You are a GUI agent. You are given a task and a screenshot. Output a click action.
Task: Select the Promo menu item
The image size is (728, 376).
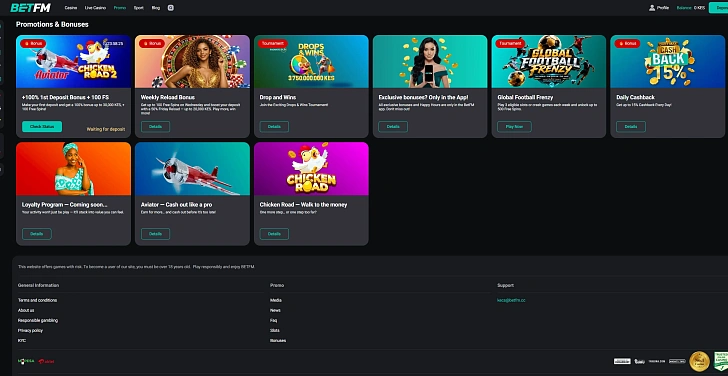coord(120,8)
